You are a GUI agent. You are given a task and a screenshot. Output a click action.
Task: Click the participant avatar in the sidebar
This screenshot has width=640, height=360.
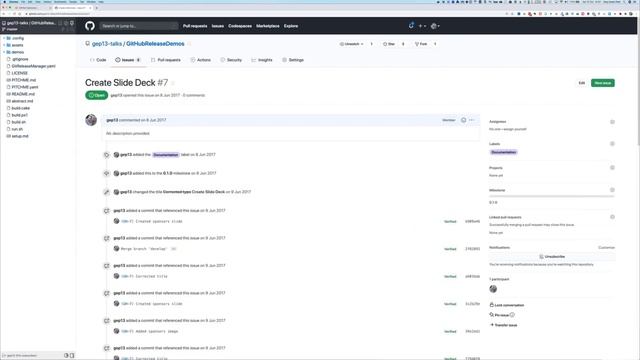click(x=493, y=289)
